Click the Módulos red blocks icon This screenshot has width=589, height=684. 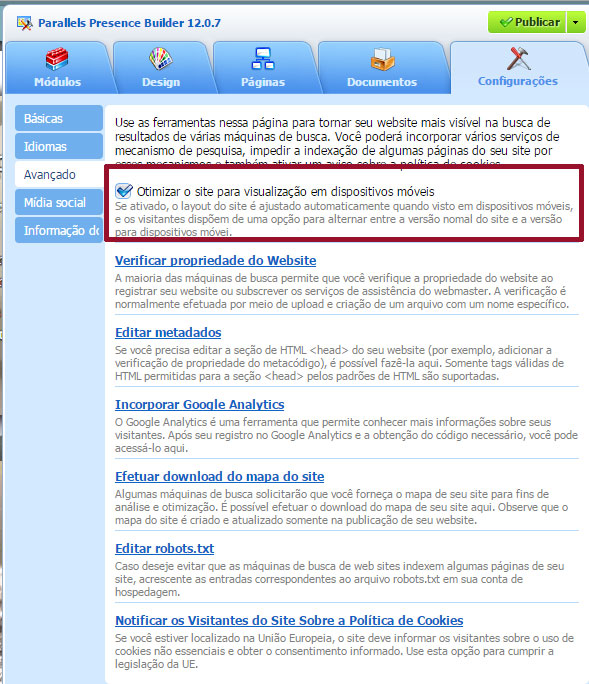click(x=57, y=59)
